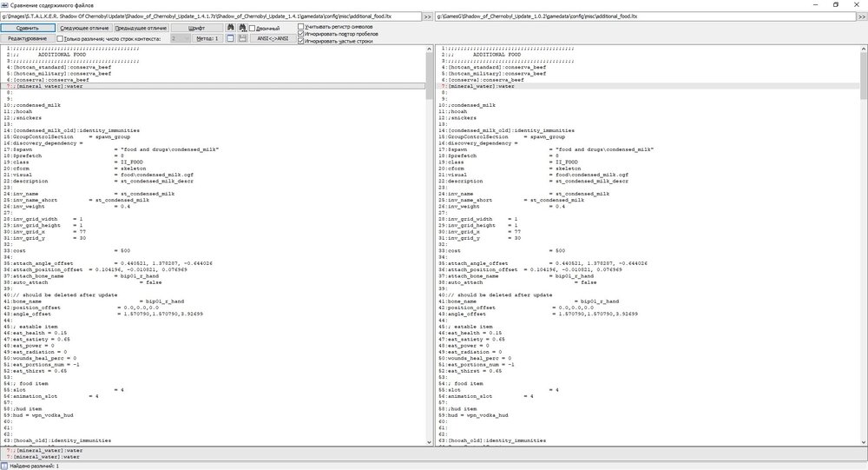Viewport: 868px width, 470px height.
Task: Click the app icon in the title bar
Action: (x=5, y=5)
